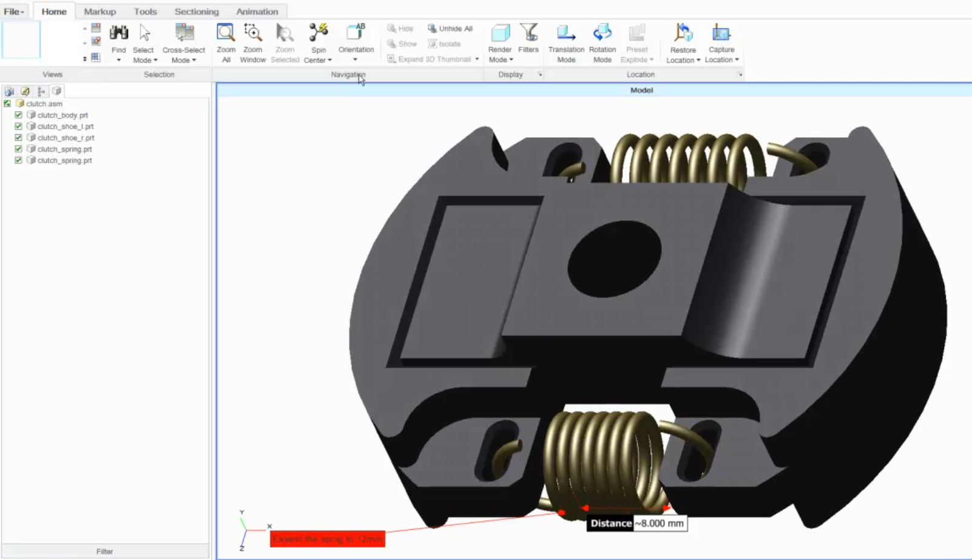
Task: Select clutch_shoe_r.prt in the tree
Action: (x=66, y=138)
